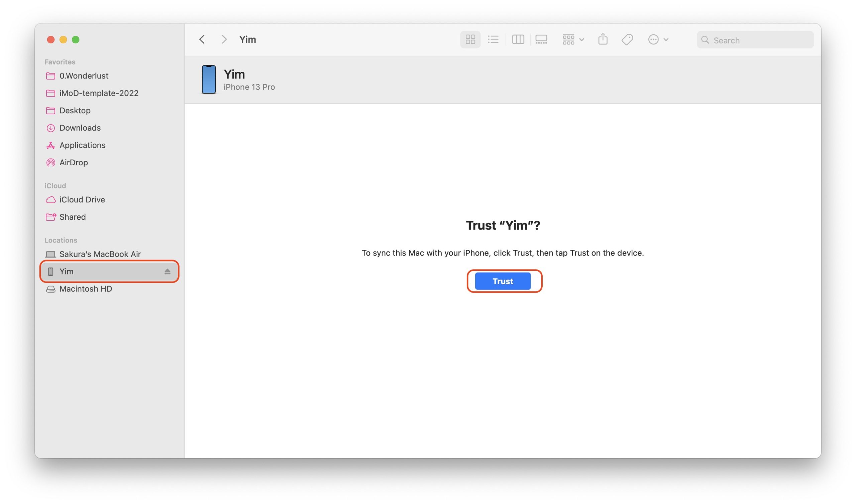The image size is (856, 504).
Task: Click the Share toolbar icon
Action: 603,39
